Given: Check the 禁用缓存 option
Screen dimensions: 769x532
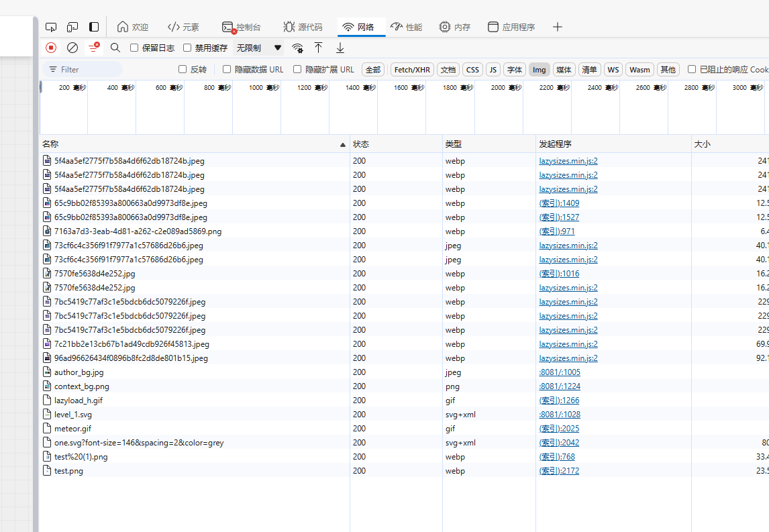Looking at the screenshot, I should (x=187, y=48).
